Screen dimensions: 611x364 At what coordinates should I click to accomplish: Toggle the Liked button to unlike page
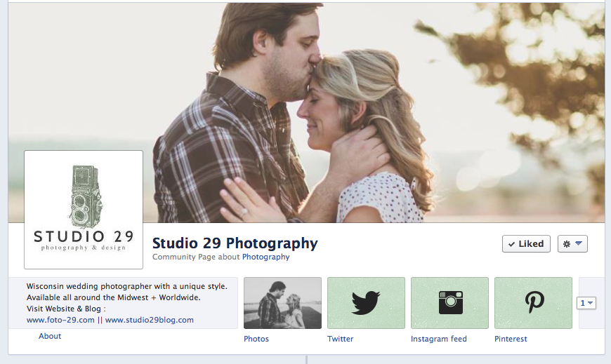click(x=526, y=244)
